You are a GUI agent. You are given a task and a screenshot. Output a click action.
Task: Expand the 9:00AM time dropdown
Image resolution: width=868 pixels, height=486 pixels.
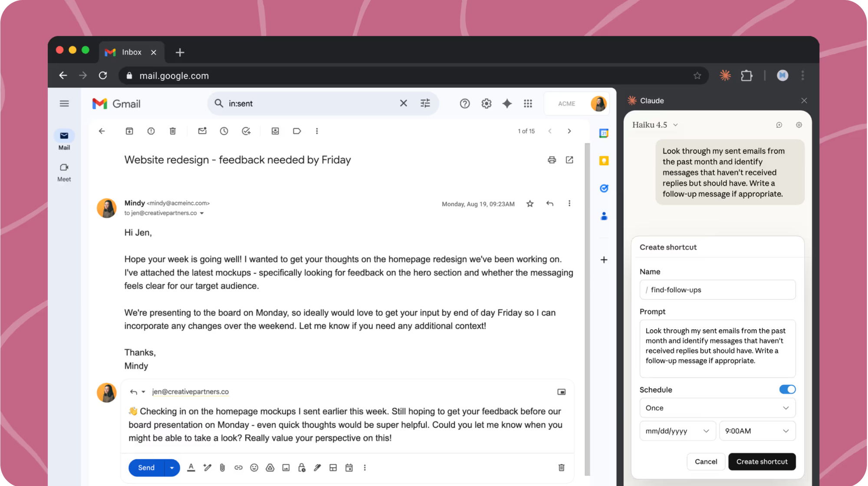(757, 431)
